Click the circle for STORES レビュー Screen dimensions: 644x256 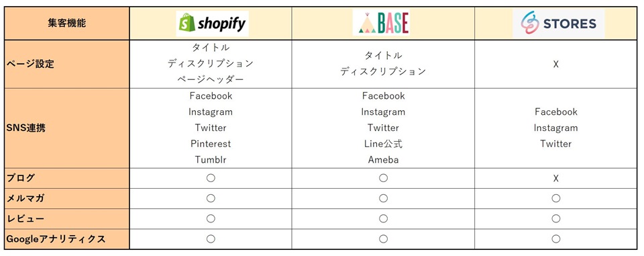click(x=555, y=218)
